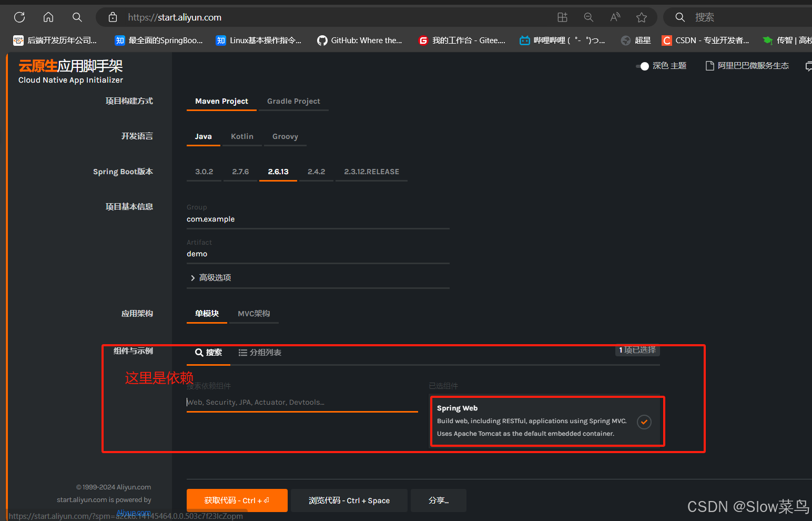Select Spring Boot version 2.4.2
The width and height of the screenshot is (812, 521).
point(316,172)
